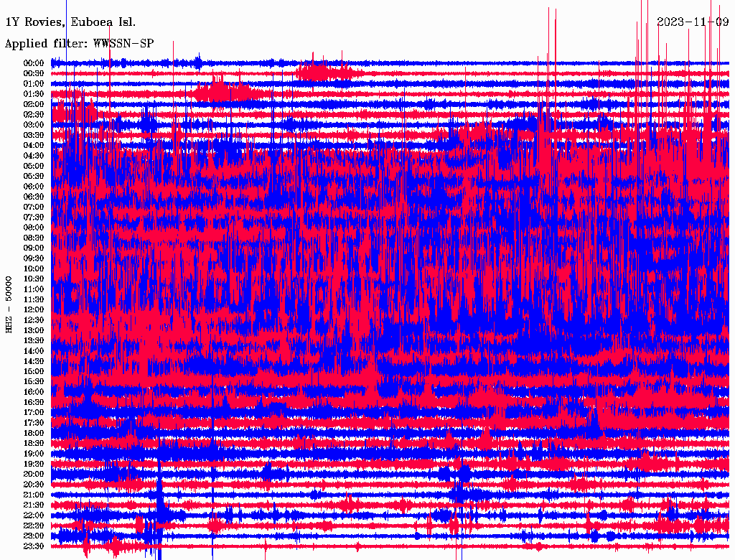Select the 10:00 time label

[x=34, y=269]
